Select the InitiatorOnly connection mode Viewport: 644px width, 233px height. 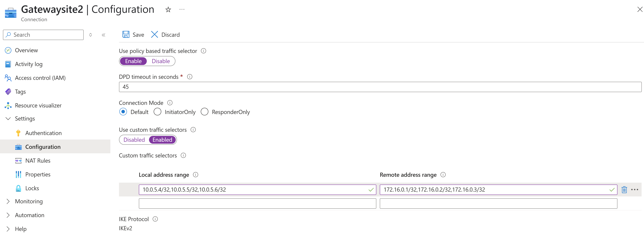tap(157, 112)
